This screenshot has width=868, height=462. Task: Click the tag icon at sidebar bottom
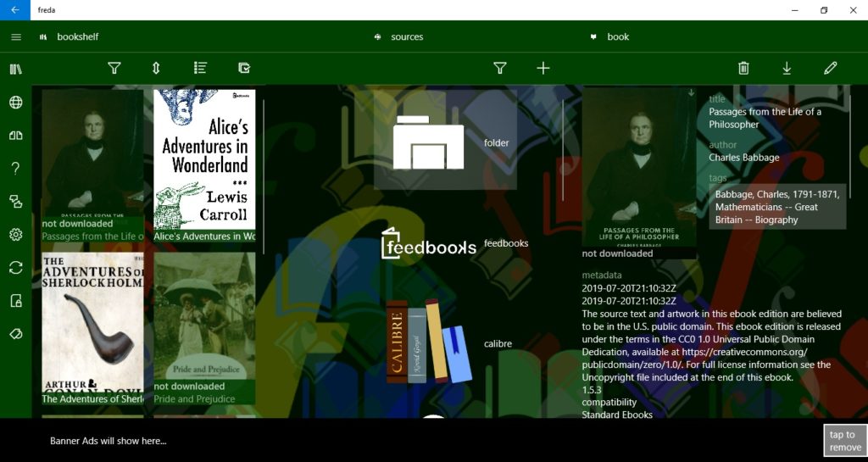tap(16, 334)
